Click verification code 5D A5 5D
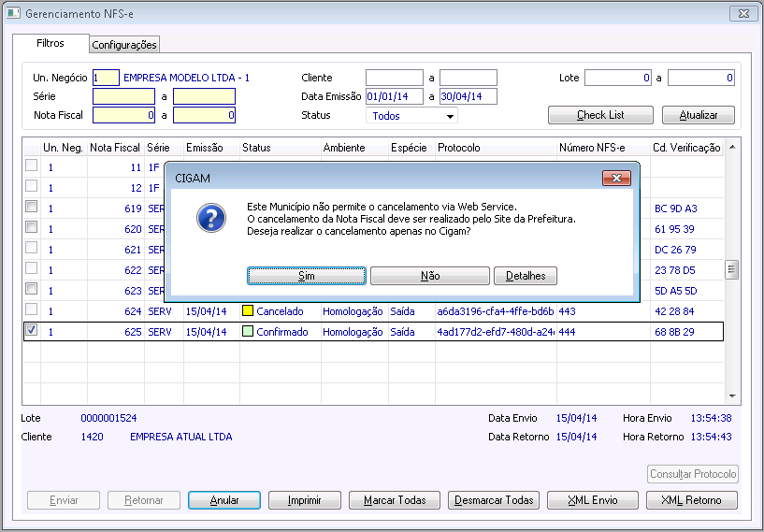 point(676,291)
